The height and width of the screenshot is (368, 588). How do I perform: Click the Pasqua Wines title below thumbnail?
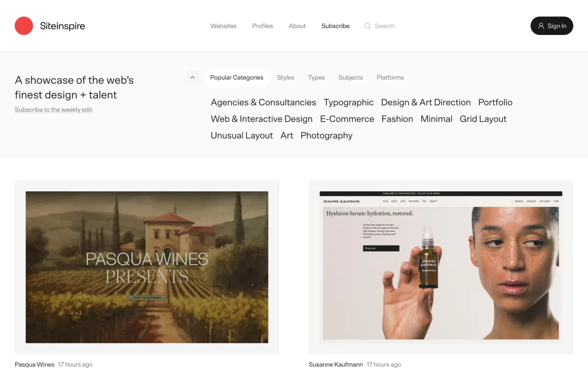[x=35, y=365]
